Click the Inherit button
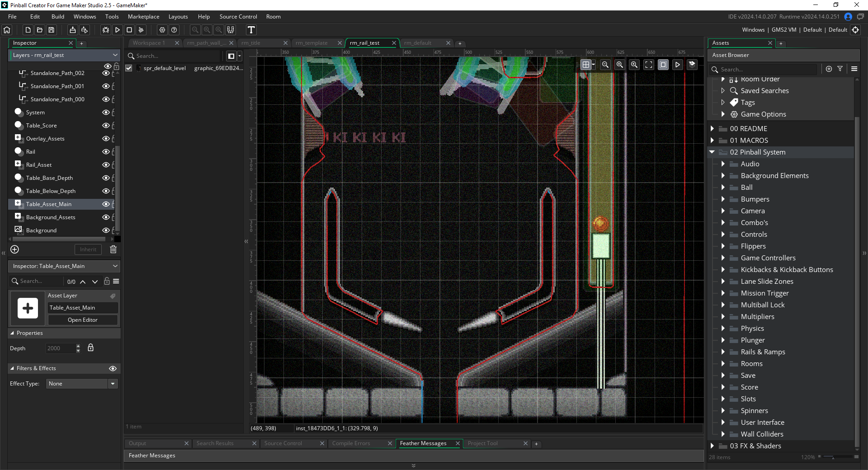 coord(88,249)
